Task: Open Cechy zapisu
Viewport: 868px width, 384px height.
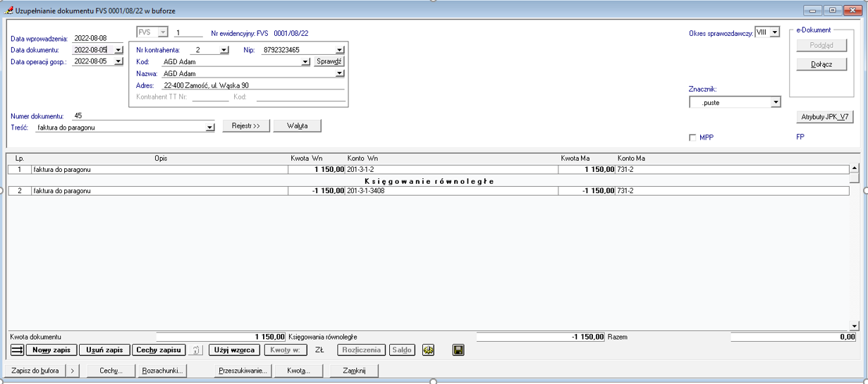Action: tap(159, 350)
